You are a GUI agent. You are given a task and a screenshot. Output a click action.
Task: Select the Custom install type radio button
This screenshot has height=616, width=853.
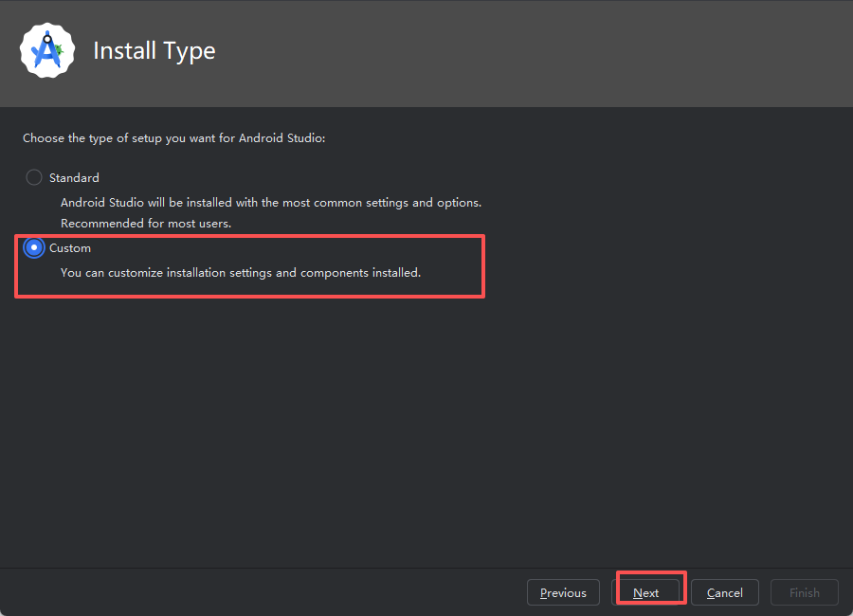click(34, 247)
